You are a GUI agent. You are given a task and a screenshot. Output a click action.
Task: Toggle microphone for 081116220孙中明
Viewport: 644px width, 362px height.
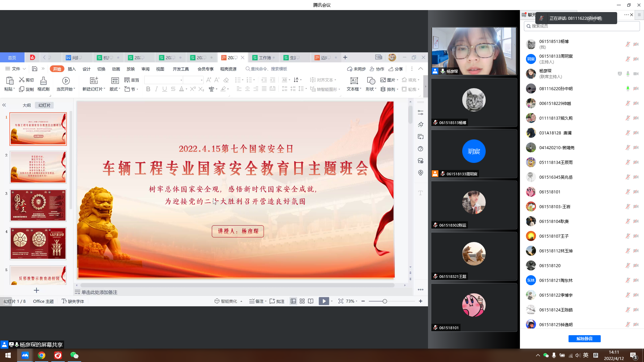click(628, 88)
